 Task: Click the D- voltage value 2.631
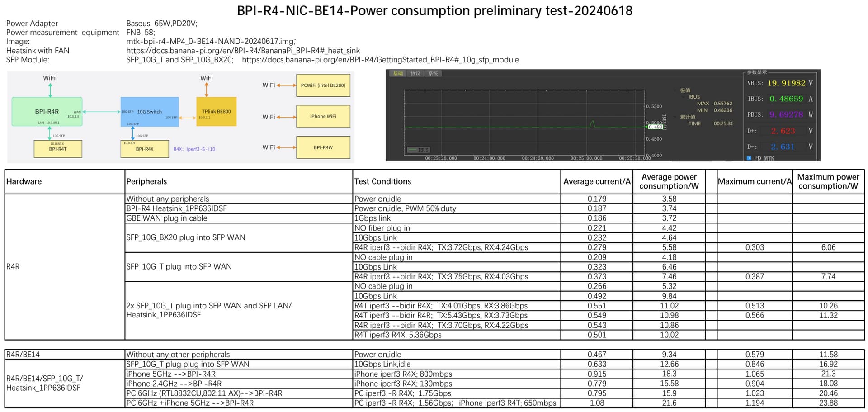[x=783, y=147]
